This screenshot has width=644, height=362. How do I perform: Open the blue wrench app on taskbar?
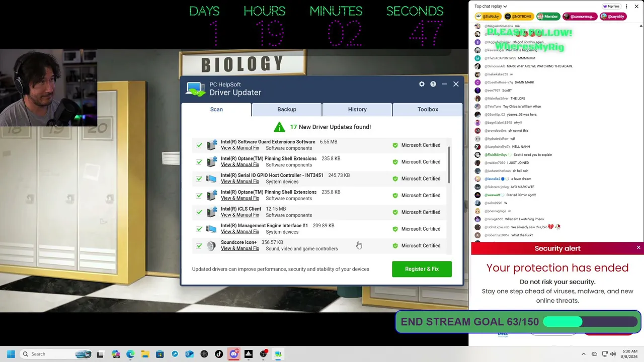point(175,354)
